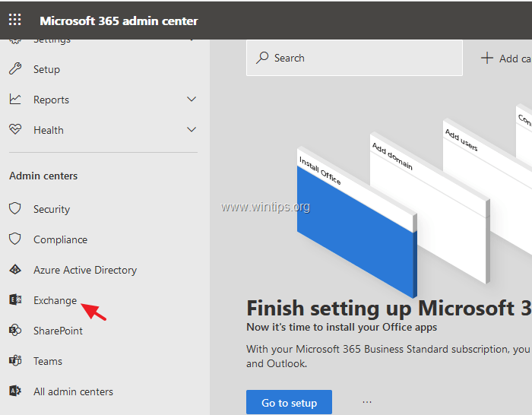Click the Admin centers heading
Screen dimensions: 532x415
tap(43, 176)
